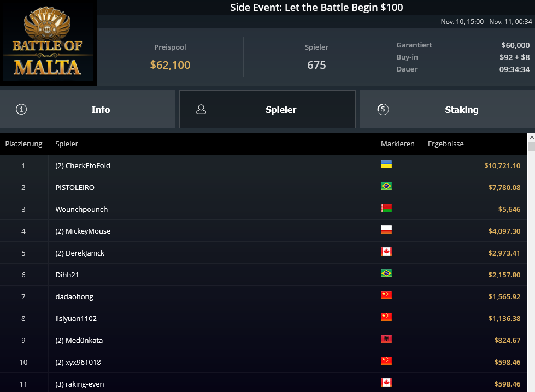Screen dimensions: 535x392
Task: Select player dadaohong
Action: coord(74,296)
